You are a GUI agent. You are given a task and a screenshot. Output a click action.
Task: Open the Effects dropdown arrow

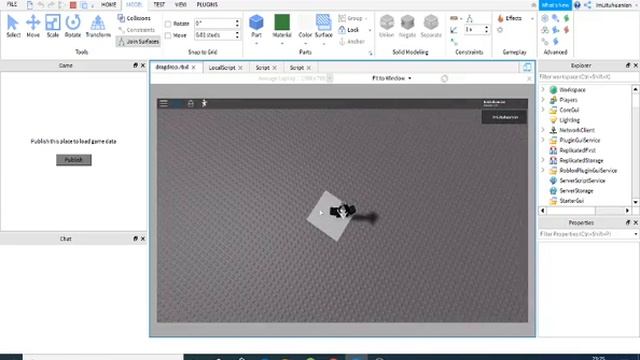click(x=532, y=19)
